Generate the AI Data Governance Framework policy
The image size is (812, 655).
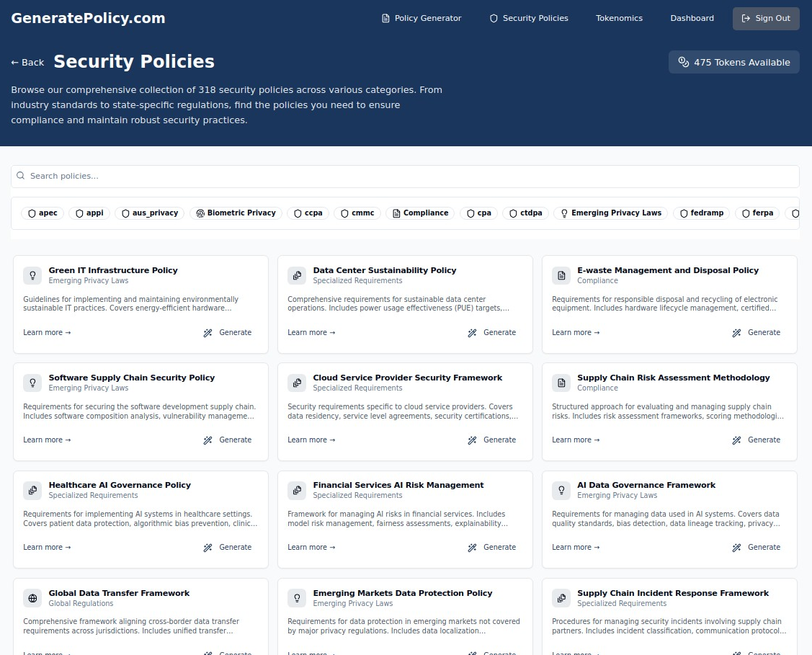pos(757,548)
